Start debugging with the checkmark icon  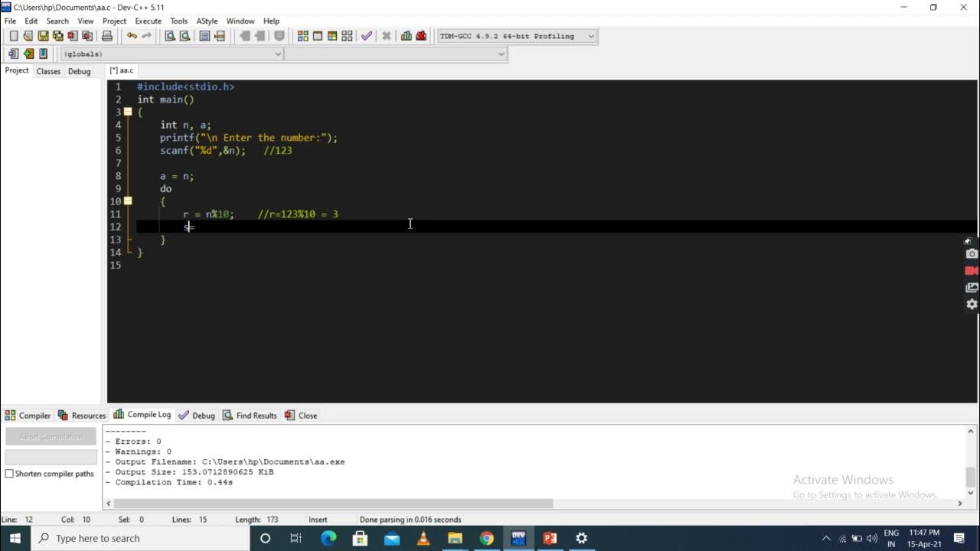[367, 36]
